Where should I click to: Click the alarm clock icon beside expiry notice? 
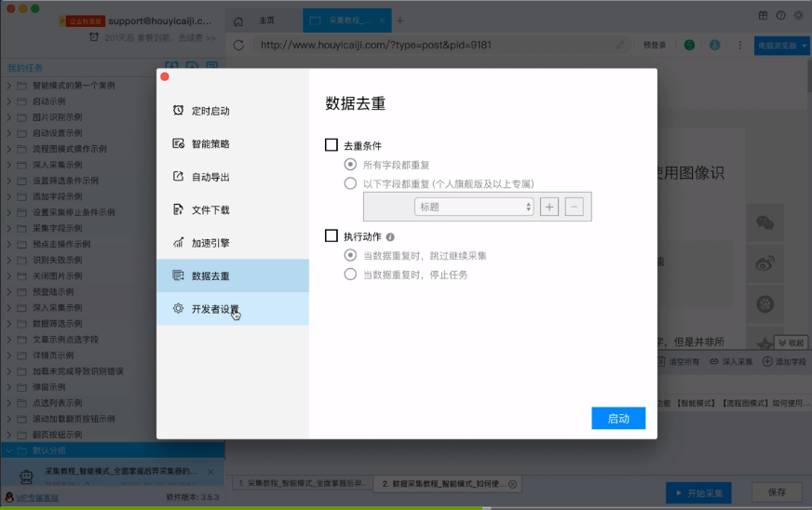point(94,37)
